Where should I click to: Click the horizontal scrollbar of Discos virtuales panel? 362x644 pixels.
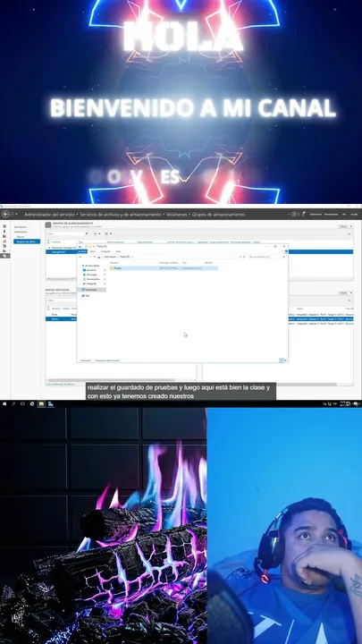point(111,380)
